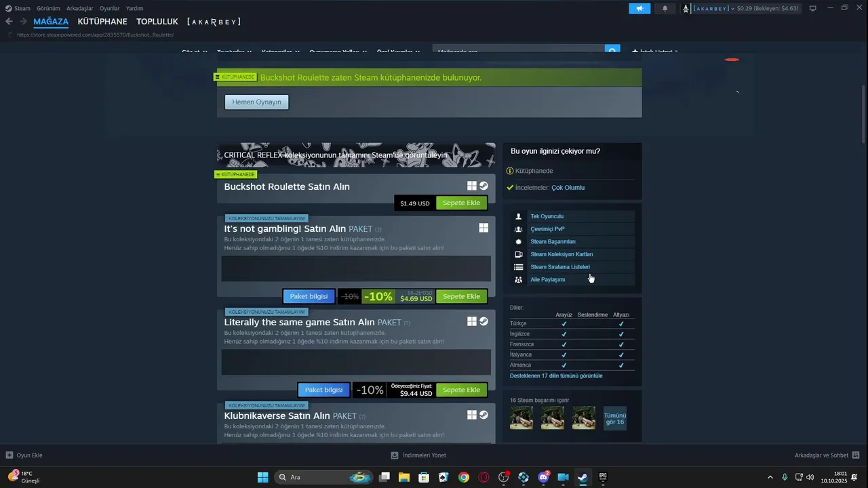Open Paket bilgisi for It's not gambling!
This screenshot has height=488, width=868.
pos(309,296)
